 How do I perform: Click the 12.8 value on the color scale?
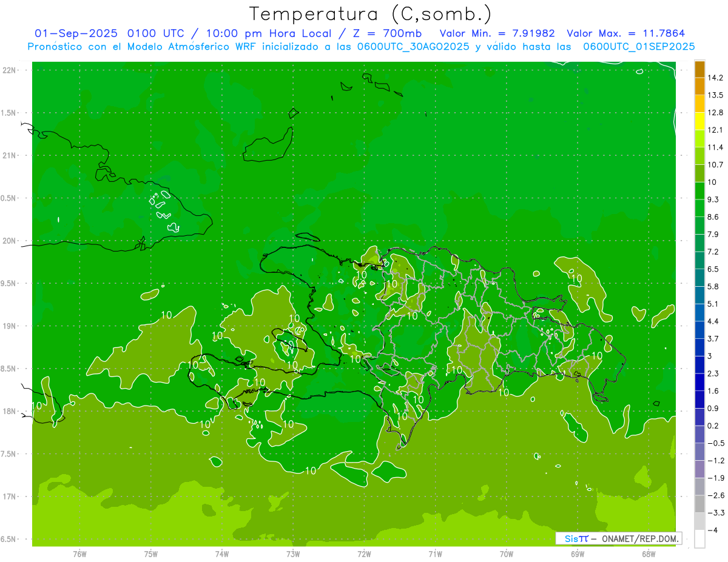[715, 113]
